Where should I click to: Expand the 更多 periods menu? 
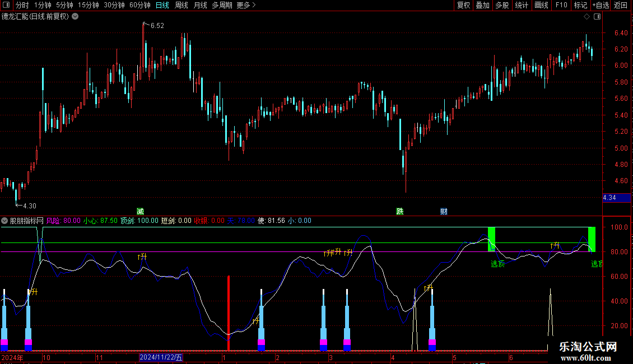(246, 5)
